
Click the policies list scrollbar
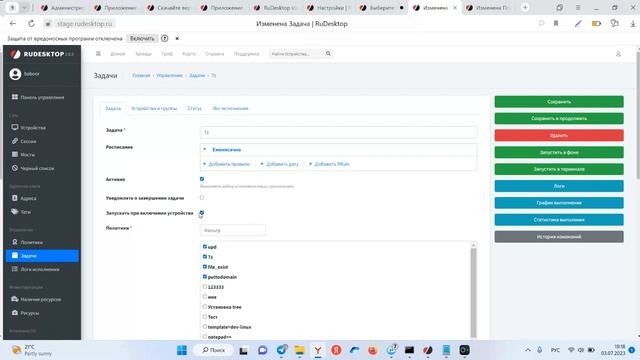click(x=473, y=291)
